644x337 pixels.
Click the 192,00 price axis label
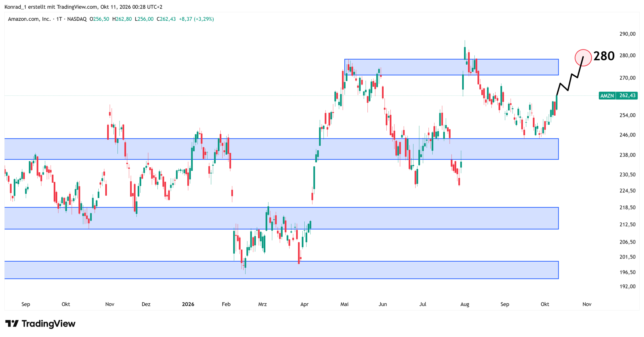tap(627, 287)
